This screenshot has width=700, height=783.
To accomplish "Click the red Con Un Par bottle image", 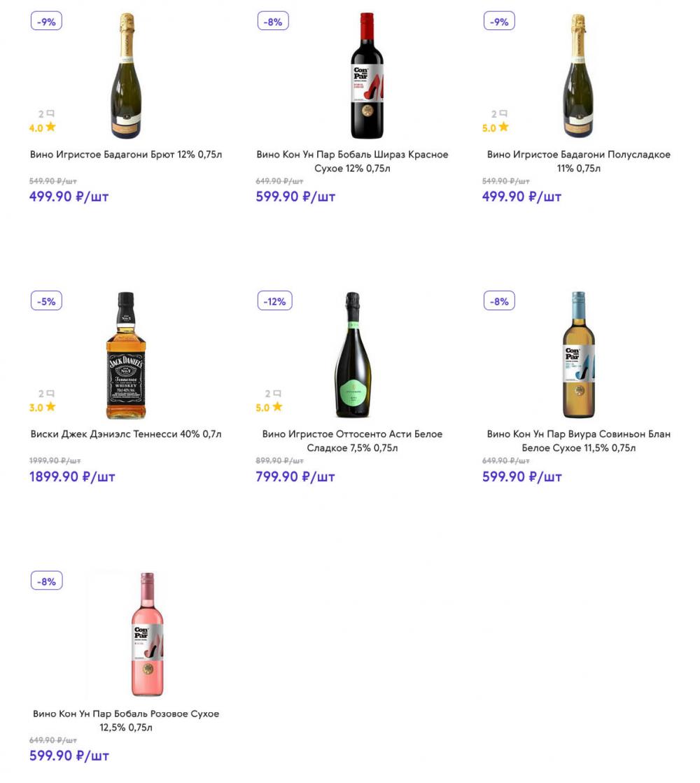I will [x=367, y=76].
